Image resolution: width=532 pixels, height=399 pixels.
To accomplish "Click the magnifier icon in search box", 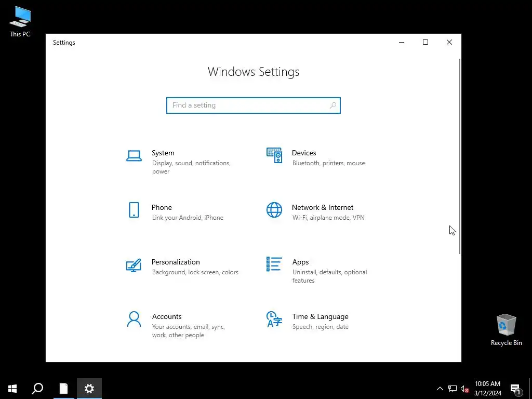I will (333, 105).
